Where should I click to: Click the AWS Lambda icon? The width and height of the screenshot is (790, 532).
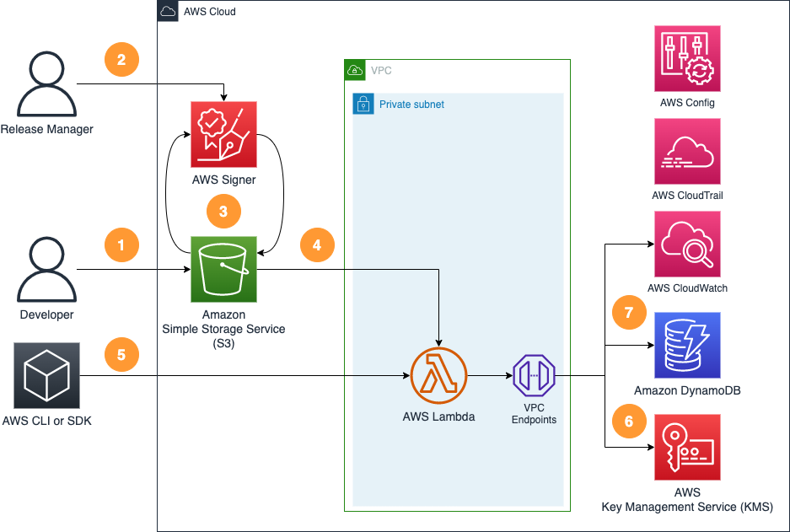tap(438, 376)
